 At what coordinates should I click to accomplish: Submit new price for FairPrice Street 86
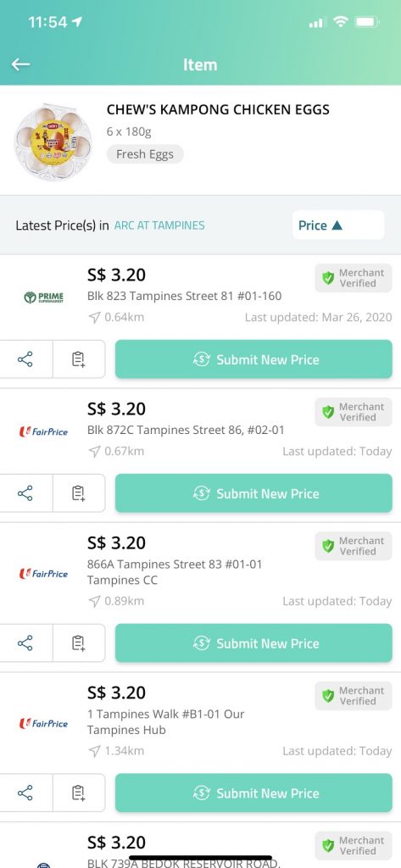253,493
